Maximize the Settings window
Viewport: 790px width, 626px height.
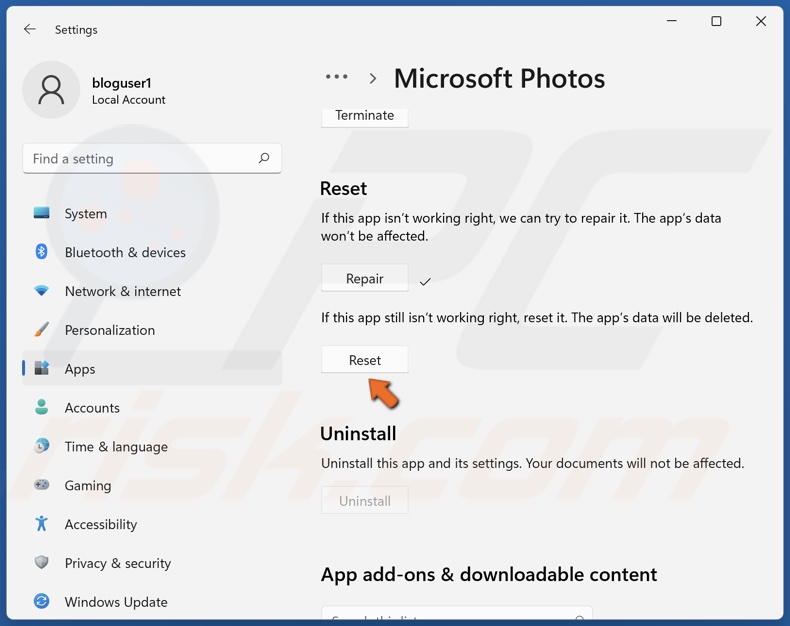pos(716,22)
